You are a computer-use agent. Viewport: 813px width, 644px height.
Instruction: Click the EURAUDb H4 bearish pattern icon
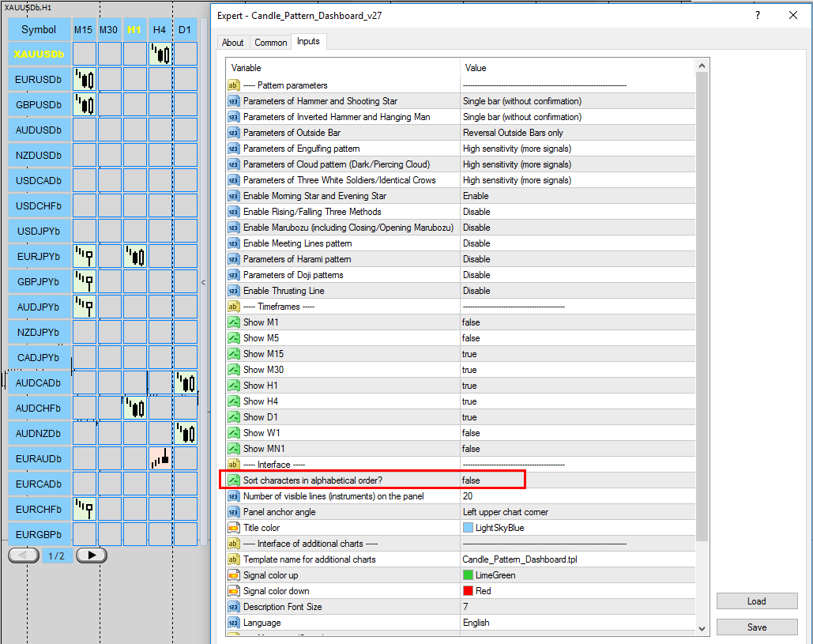(x=160, y=459)
